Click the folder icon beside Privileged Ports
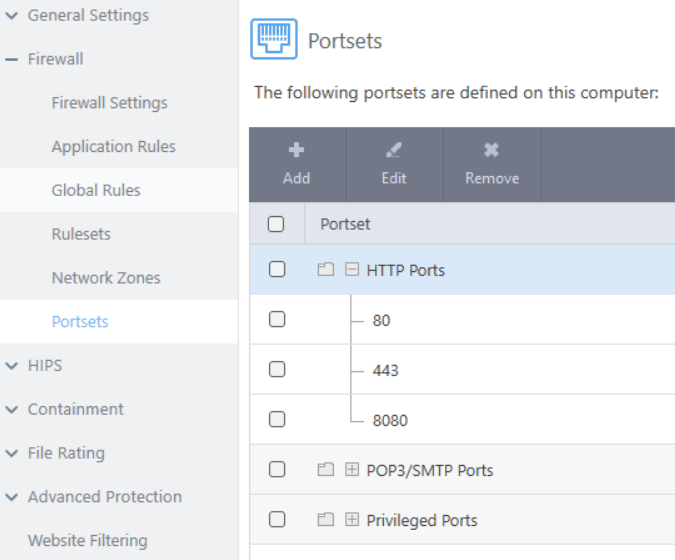This screenshot has height=560, width=675. (325, 520)
